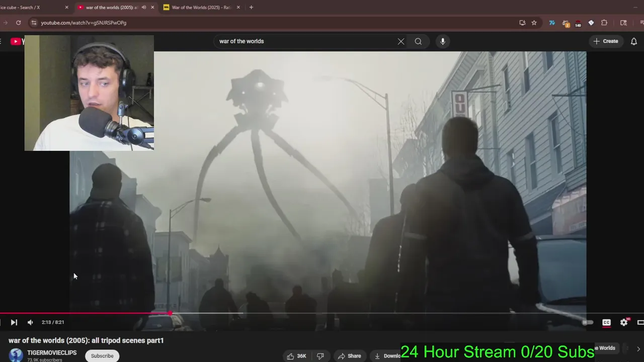
Task: Open the Extensions puzzle menu
Action: click(604, 23)
